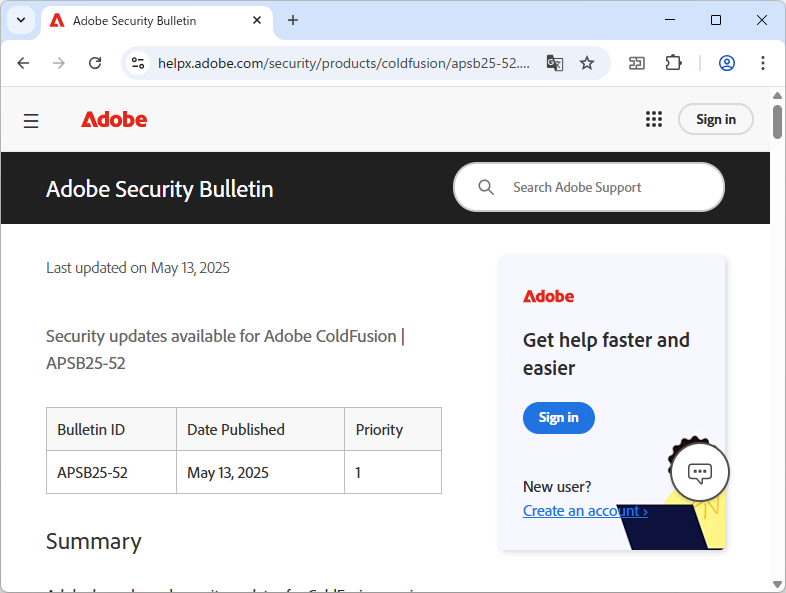View site information icon in address bar
786x593 pixels.
139,63
